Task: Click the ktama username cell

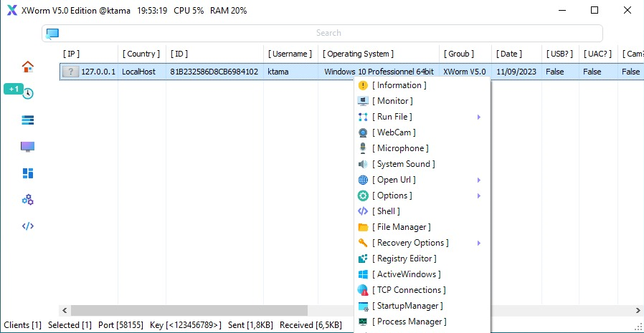Action: tap(278, 72)
